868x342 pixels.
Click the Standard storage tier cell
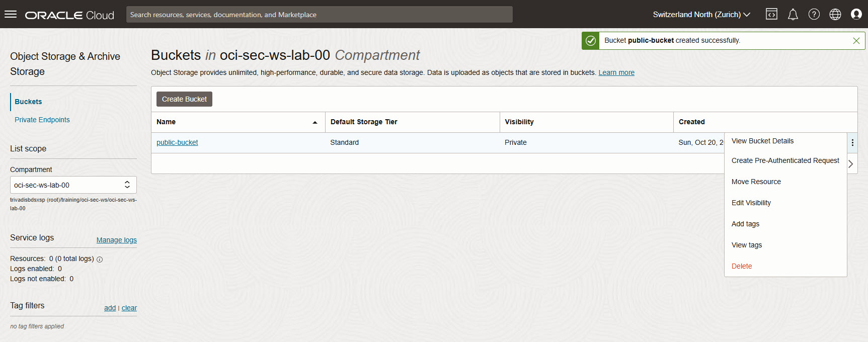coord(345,142)
